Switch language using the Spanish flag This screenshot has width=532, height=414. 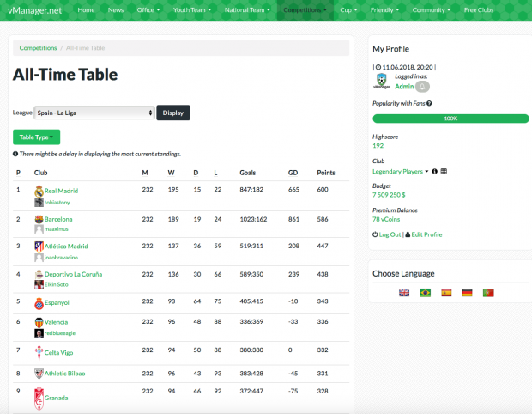point(446,292)
